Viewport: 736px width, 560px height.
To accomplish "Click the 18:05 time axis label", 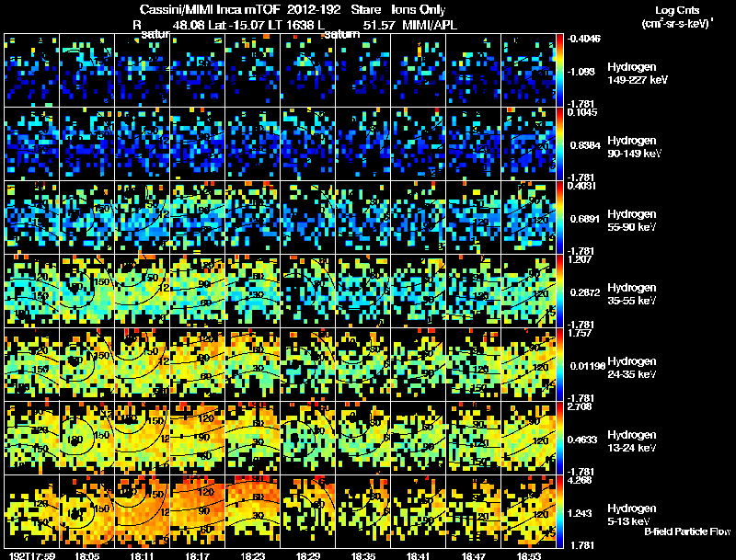I will pos(86,555).
